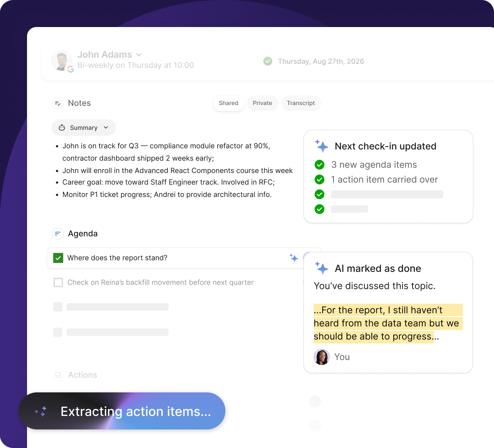Click the Next check-in updated heading
Viewport: 494px width, 448px height.
pos(386,146)
